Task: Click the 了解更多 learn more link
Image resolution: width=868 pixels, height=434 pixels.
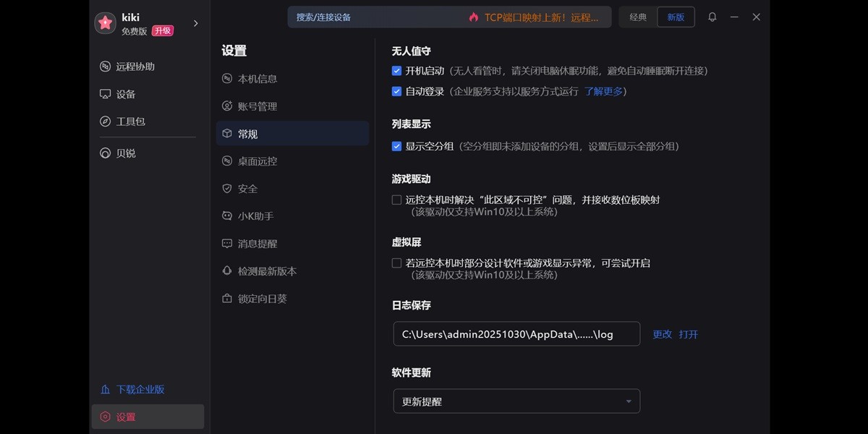Action: pos(605,91)
